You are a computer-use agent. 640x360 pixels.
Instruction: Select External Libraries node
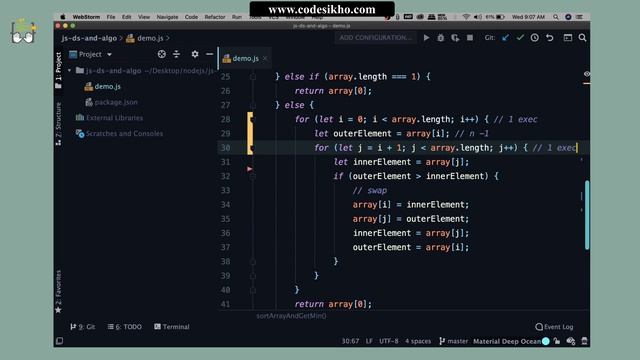click(x=109, y=118)
